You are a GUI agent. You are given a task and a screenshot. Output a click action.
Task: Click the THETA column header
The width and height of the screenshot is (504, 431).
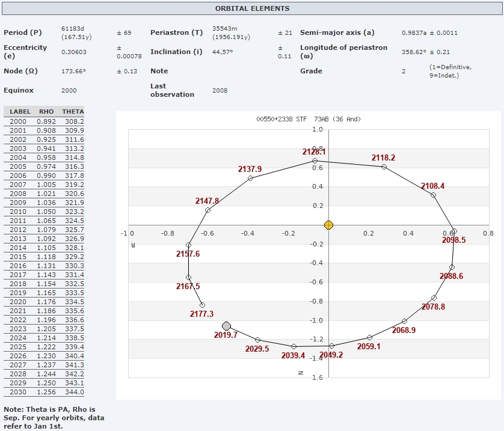[73, 112]
